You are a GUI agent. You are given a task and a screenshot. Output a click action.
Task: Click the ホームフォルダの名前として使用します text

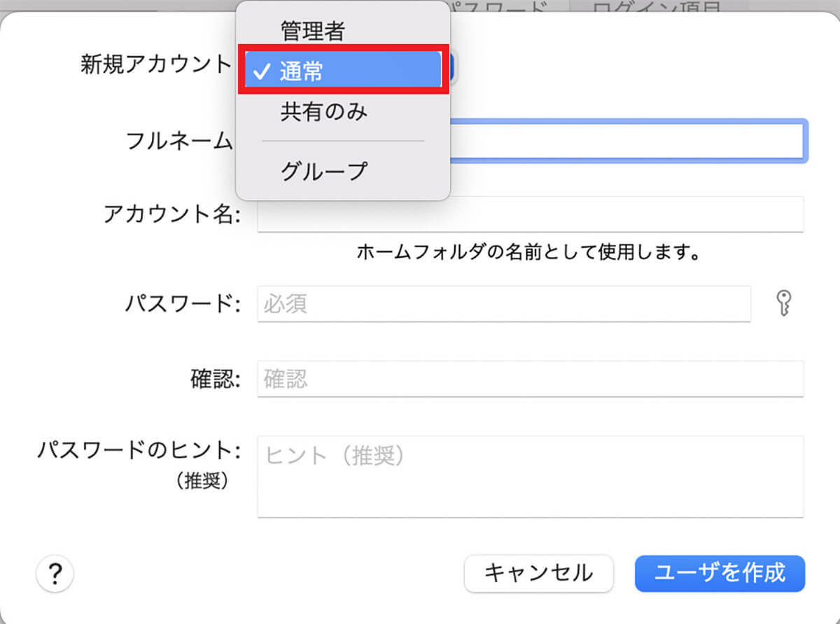click(528, 251)
